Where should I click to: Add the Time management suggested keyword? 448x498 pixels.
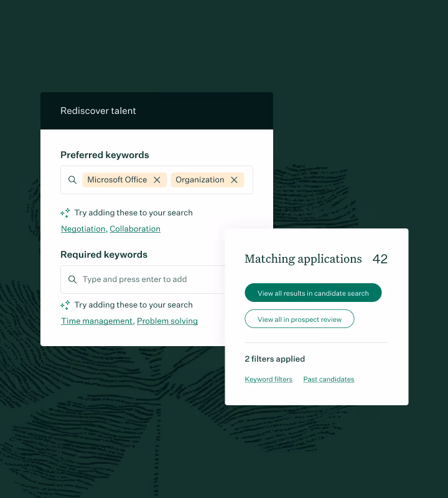pos(97,321)
